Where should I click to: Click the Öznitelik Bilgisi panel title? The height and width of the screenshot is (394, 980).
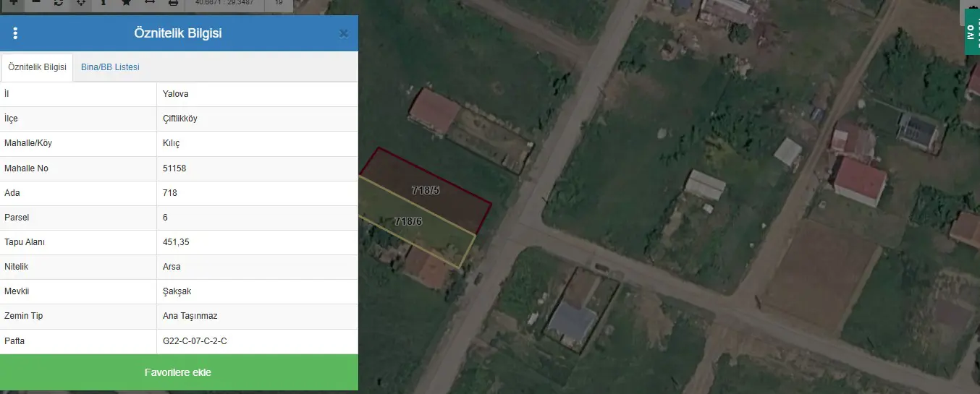178,33
